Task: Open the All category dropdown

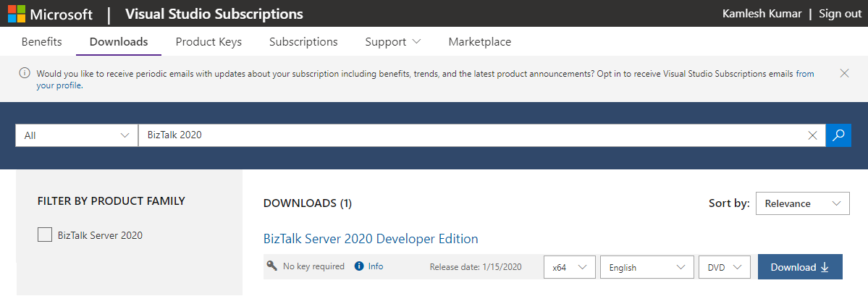Action: (76, 135)
